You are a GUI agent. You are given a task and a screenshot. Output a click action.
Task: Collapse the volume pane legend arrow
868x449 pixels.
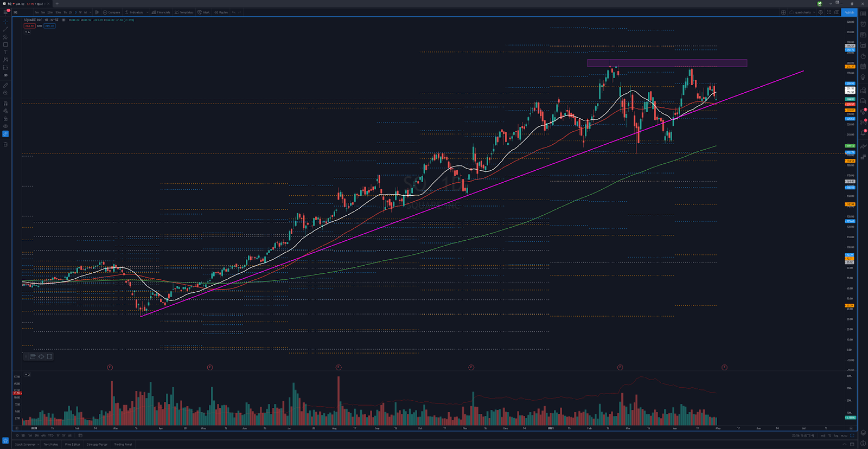(x=26, y=375)
